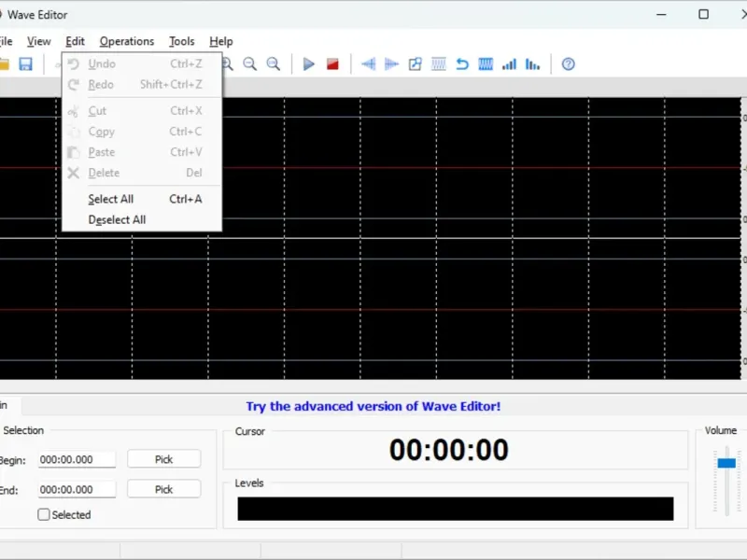Click the fade-out waveform icon

(x=392, y=64)
